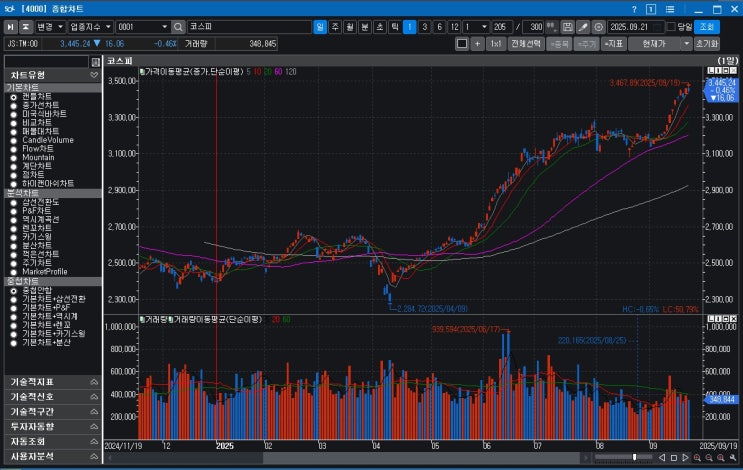The width and height of the screenshot is (743, 470).
Task: Select 삼선전환도 analysis chart
Action: [14, 202]
